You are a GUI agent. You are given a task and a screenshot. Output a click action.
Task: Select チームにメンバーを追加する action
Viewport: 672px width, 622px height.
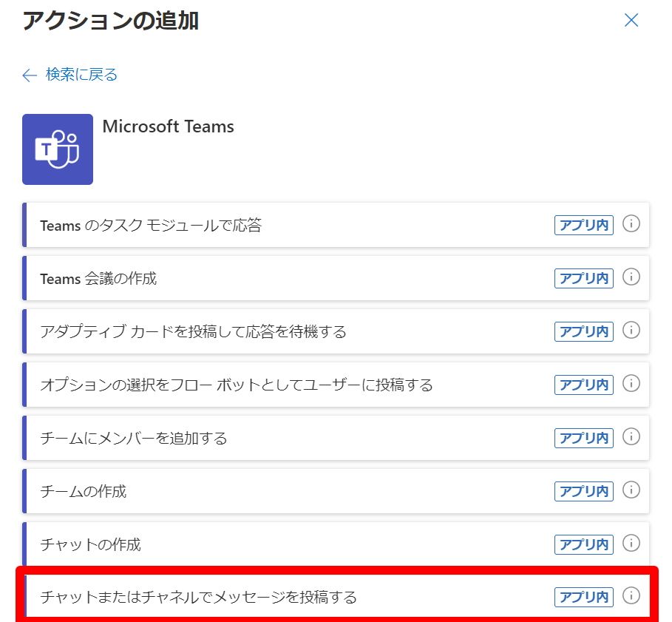pyautogui.click(x=134, y=439)
